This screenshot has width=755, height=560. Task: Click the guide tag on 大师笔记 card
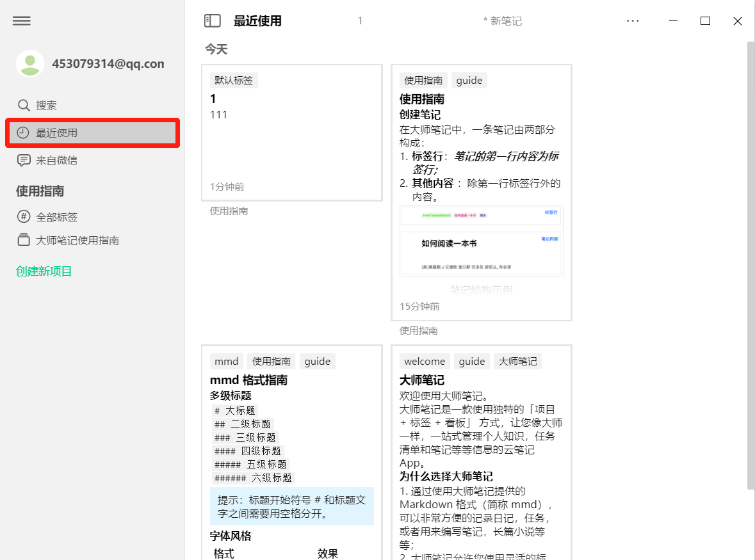(472, 362)
